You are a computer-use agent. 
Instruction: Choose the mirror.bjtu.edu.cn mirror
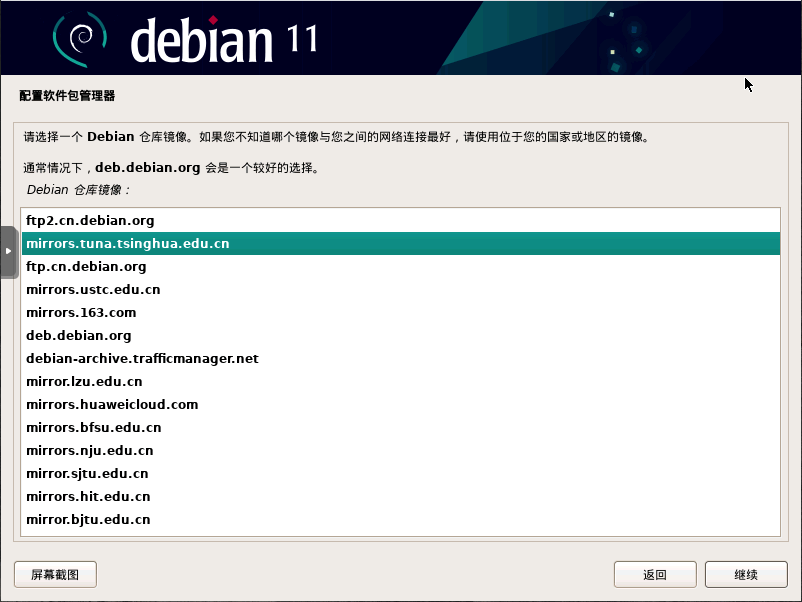(401, 520)
